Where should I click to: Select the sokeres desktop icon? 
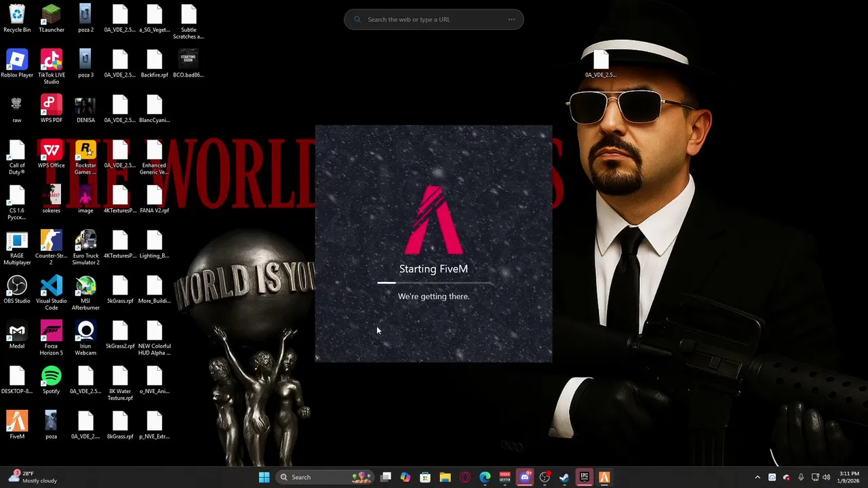click(x=52, y=200)
